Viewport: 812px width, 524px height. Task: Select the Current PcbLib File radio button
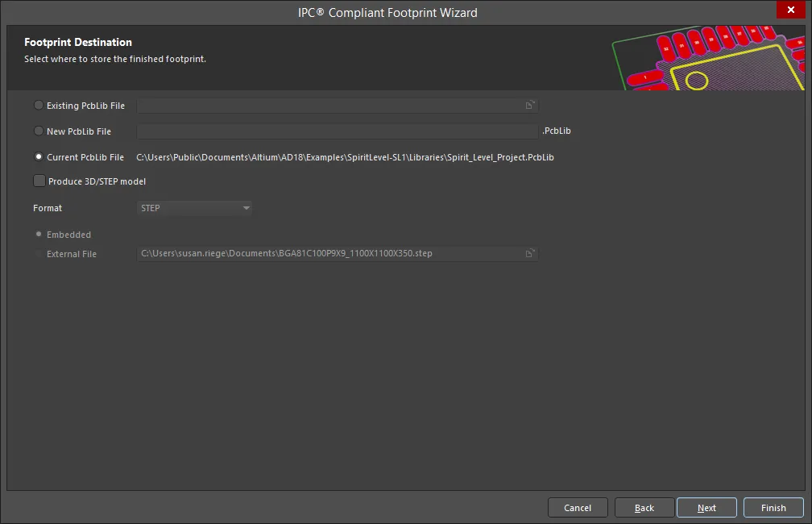click(39, 157)
